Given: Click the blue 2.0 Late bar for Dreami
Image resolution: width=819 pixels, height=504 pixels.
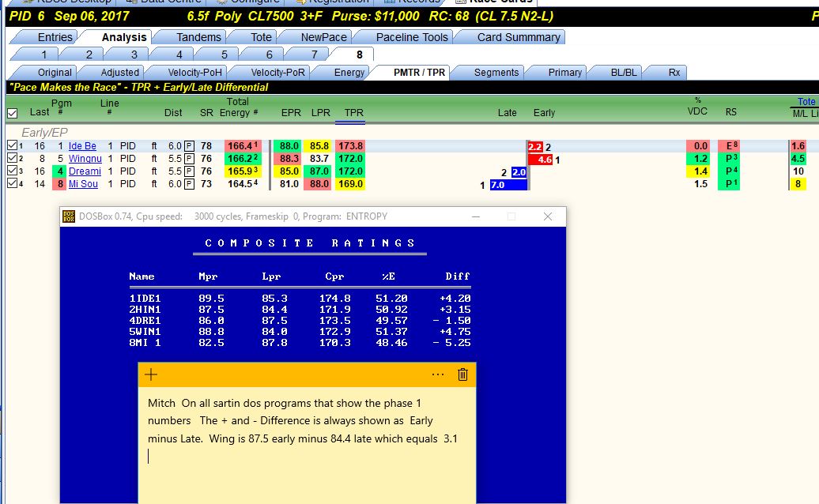Looking at the screenshot, I should pos(519,172).
